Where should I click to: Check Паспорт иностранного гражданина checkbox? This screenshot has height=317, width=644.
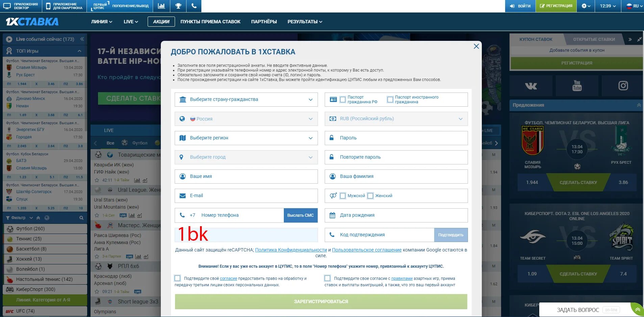(x=390, y=100)
